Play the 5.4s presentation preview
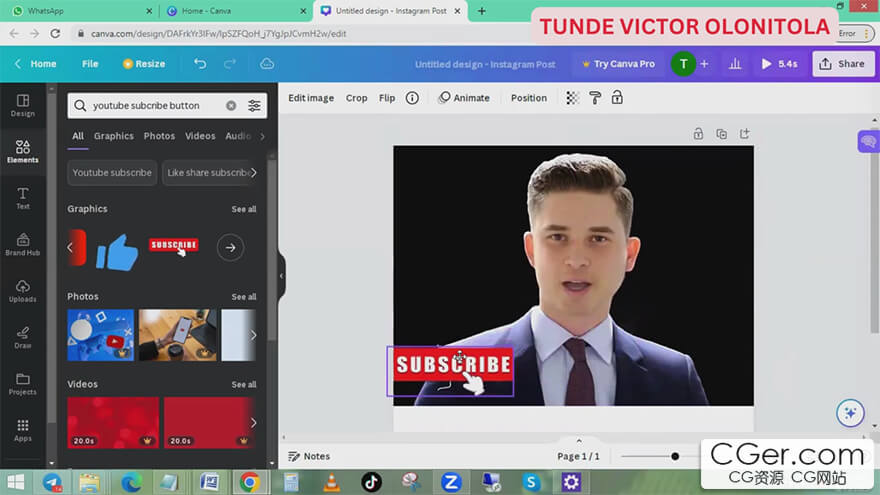This screenshot has height=495, width=880. point(779,64)
